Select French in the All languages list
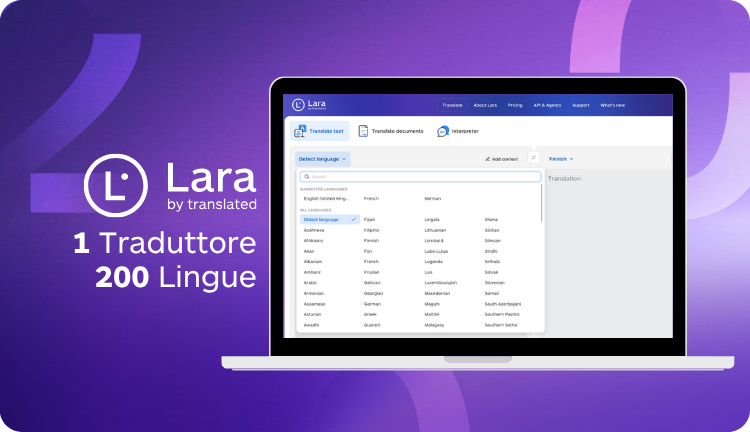The width and height of the screenshot is (750, 432). tap(371, 262)
